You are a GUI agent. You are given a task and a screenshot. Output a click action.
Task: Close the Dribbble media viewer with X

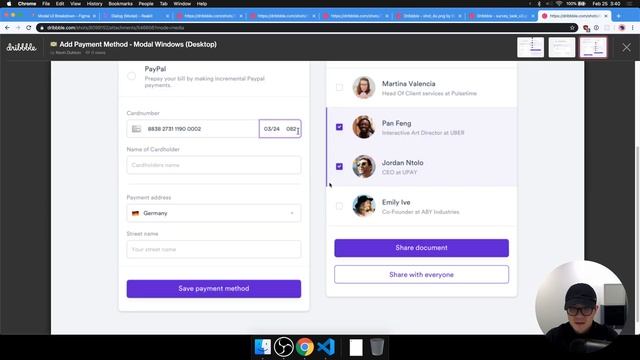[627, 47]
